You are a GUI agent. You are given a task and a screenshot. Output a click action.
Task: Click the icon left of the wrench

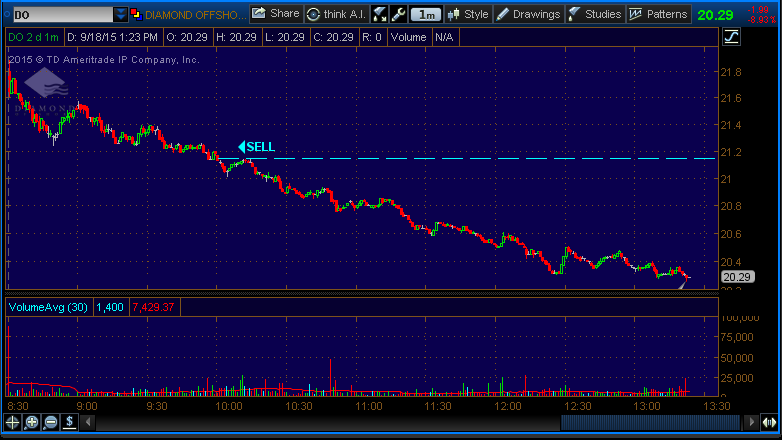click(380, 15)
